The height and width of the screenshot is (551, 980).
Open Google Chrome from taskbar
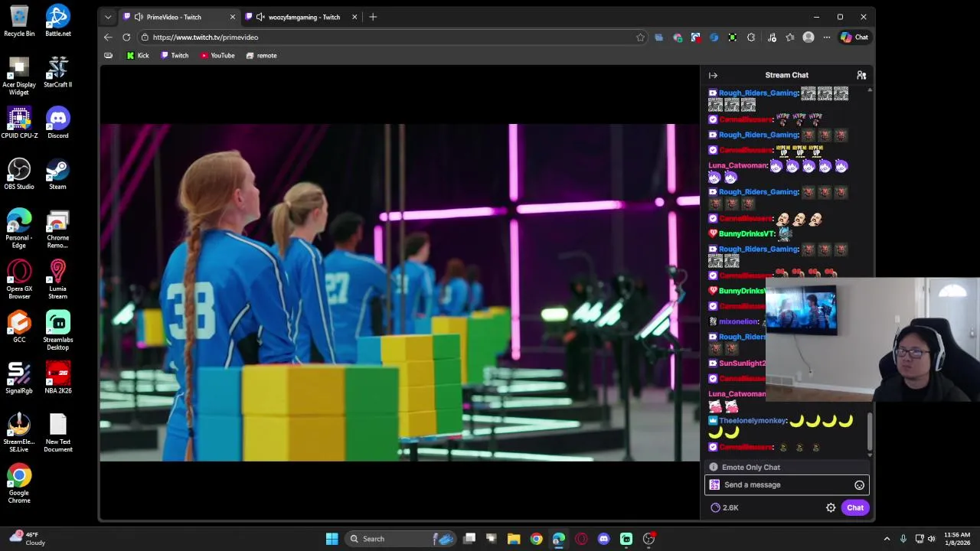536,539
